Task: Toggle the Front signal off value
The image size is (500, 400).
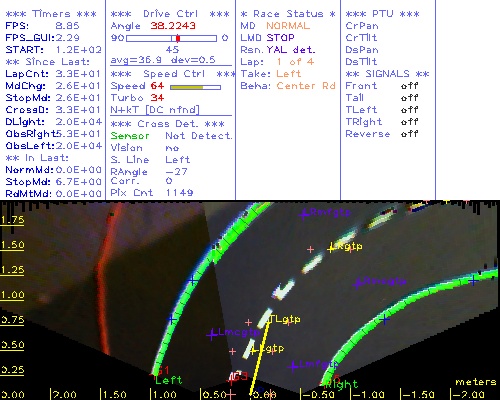Action: pyautogui.click(x=410, y=86)
